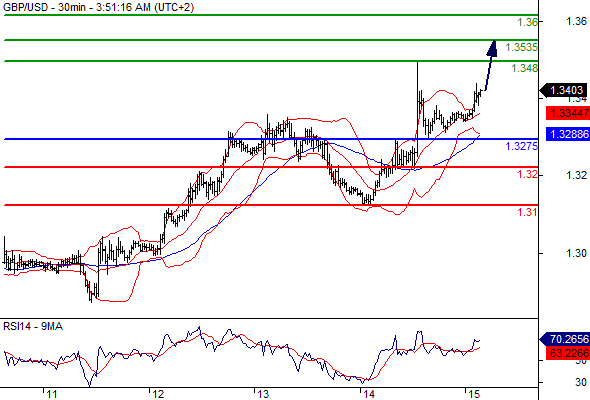Select the 1.36 green resistance label
The height and width of the screenshot is (400, 590).
[x=527, y=22]
